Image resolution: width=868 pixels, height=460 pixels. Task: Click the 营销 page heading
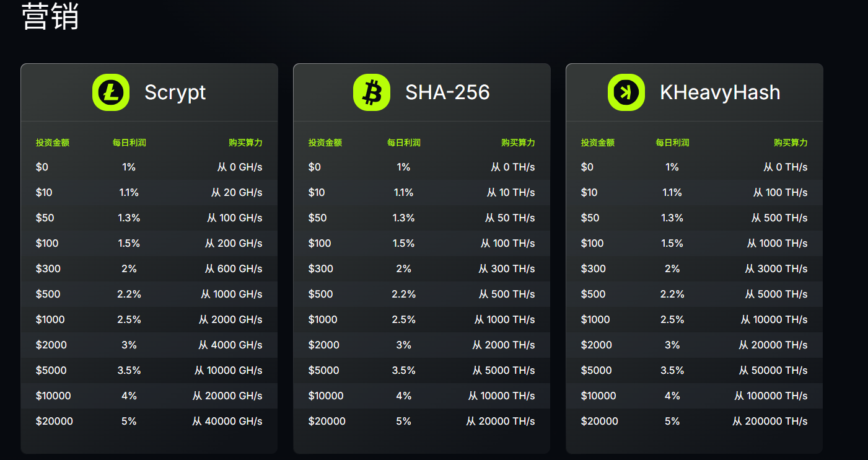(x=50, y=17)
